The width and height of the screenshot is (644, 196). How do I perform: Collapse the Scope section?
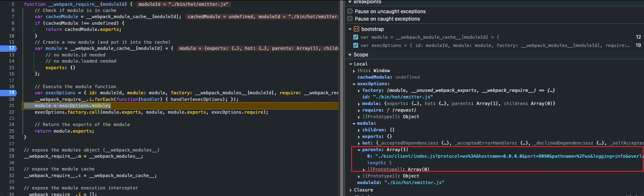350,55
